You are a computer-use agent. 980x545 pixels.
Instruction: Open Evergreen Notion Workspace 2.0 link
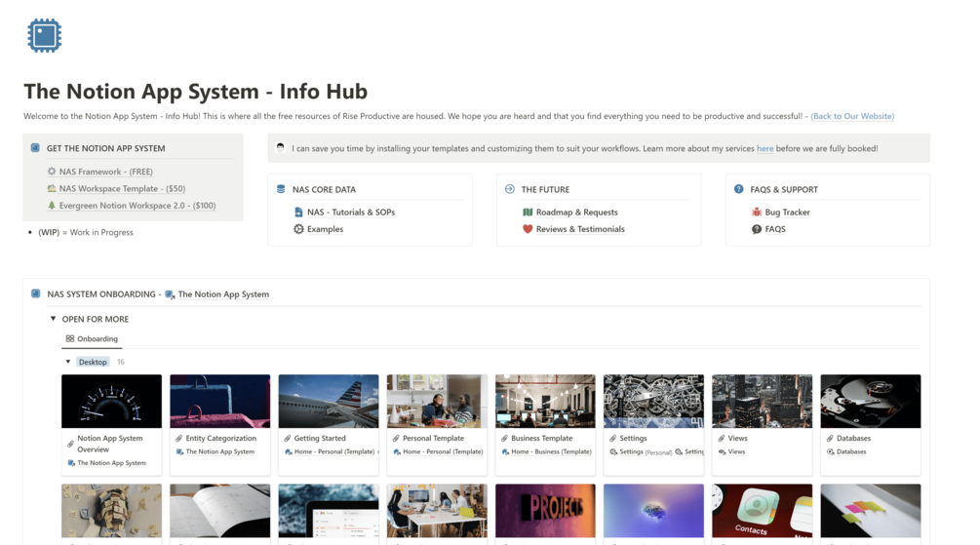point(137,205)
